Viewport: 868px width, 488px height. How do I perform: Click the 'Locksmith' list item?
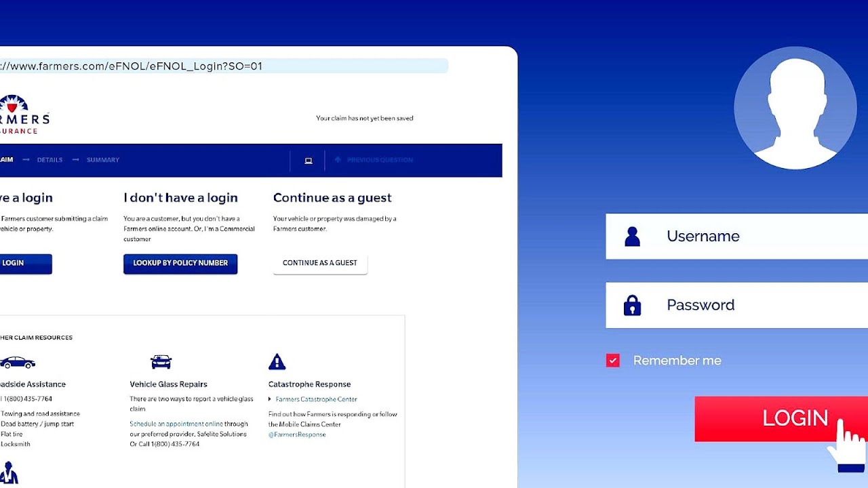click(15, 445)
